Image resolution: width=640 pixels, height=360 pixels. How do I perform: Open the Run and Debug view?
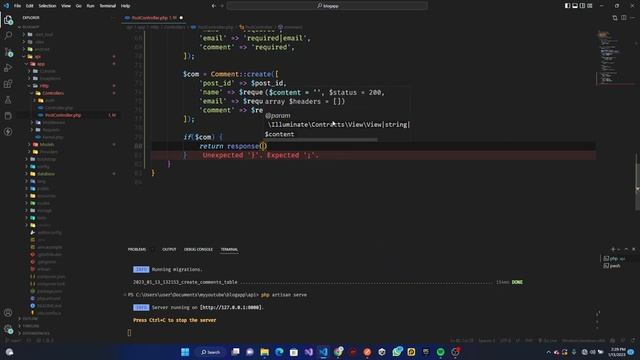(x=8, y=68)
